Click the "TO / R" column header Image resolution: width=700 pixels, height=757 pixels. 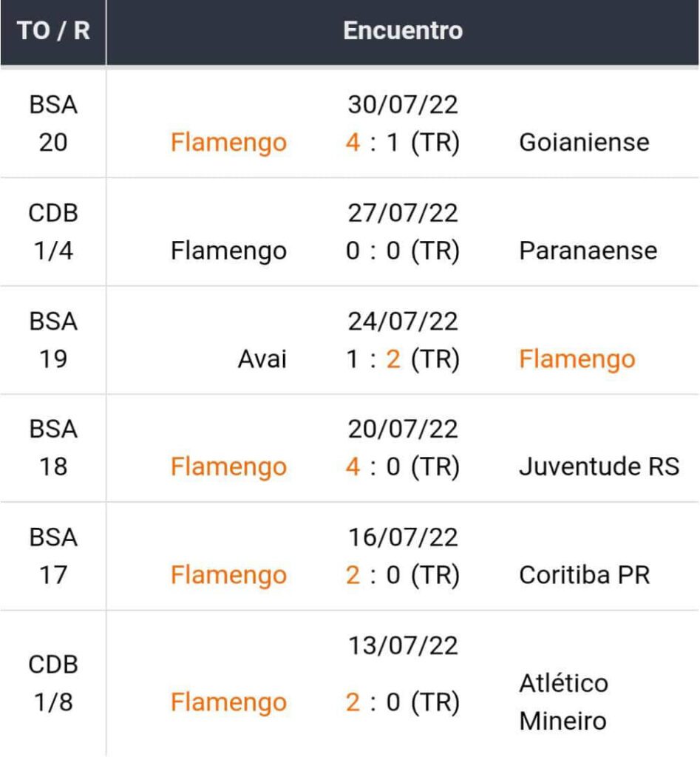point(52,32)
